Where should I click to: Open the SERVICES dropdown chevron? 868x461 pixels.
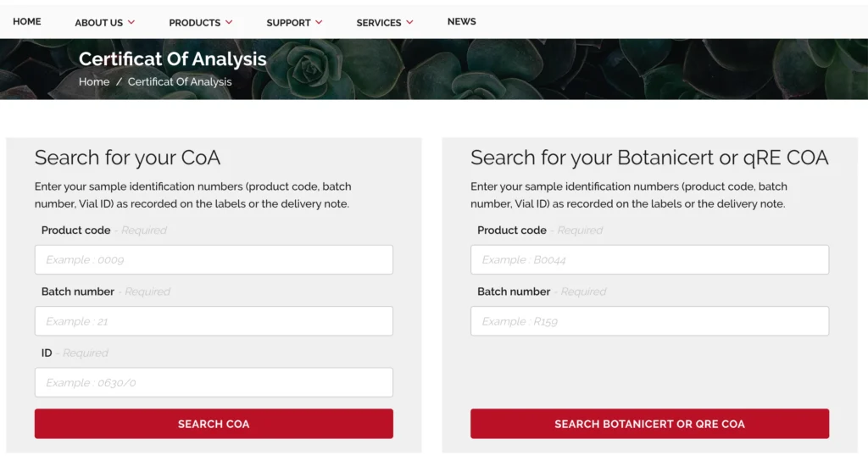click(410, 23)
